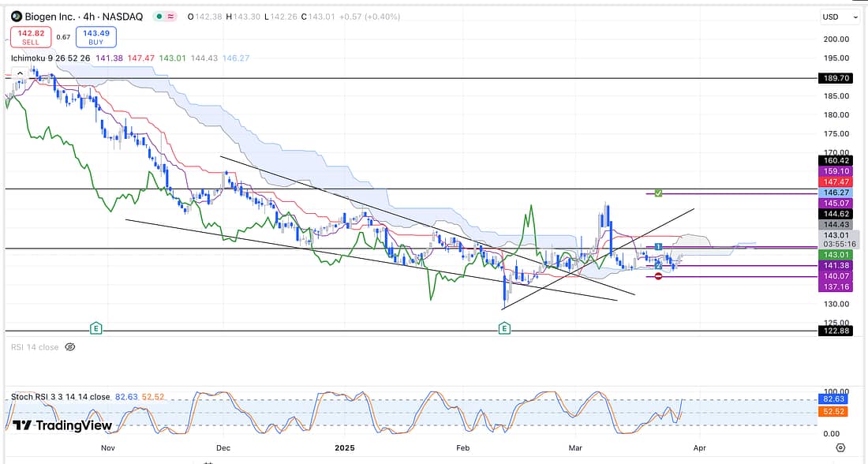Click the black 144.62 price axis label
868x464 pixels.
[836, 214]
